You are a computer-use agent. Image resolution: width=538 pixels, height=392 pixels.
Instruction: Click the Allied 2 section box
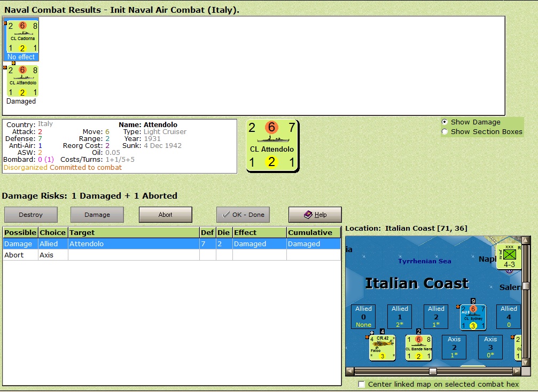point(436,317)
